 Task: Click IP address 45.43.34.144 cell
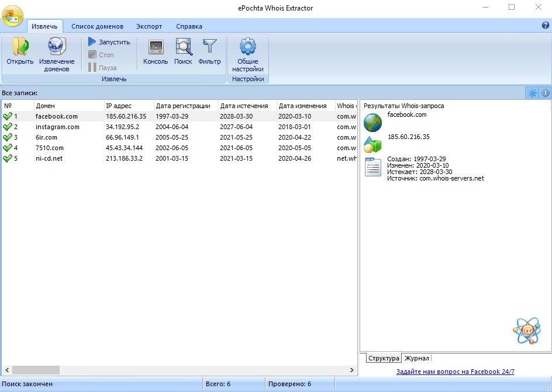click(x=125, y=148)
